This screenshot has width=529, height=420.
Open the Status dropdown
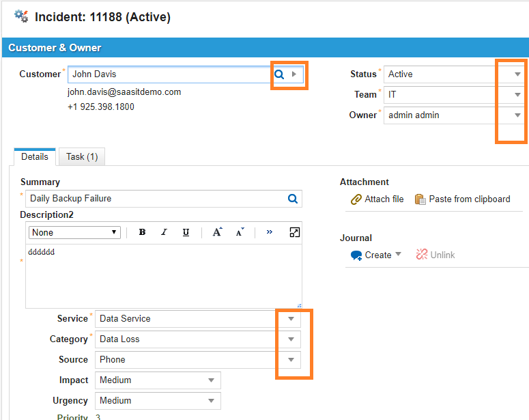coord(517,74)
